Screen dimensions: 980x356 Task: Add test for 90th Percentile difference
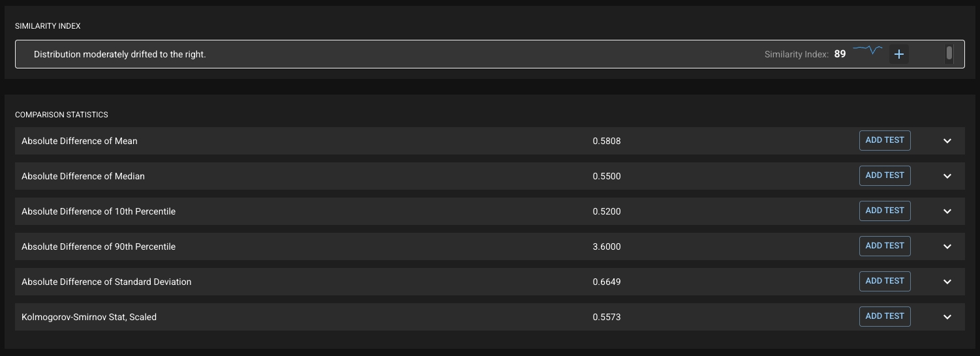coord(884,246)
